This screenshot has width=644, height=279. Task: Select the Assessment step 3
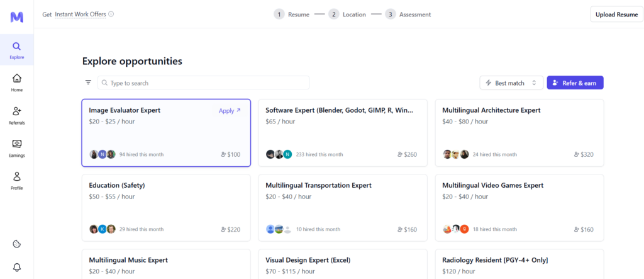pyautogui.click(x=408, y=14)
